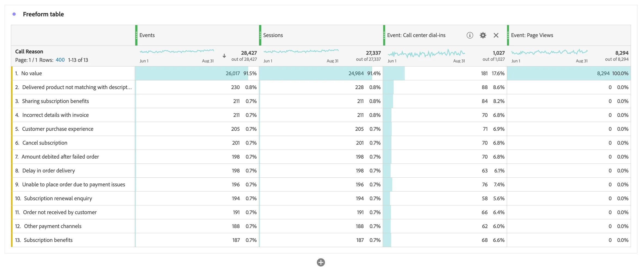Click Sessions sparkline trend chart
This screenshot has height=267, width=644.
click(x=301, y=51)
